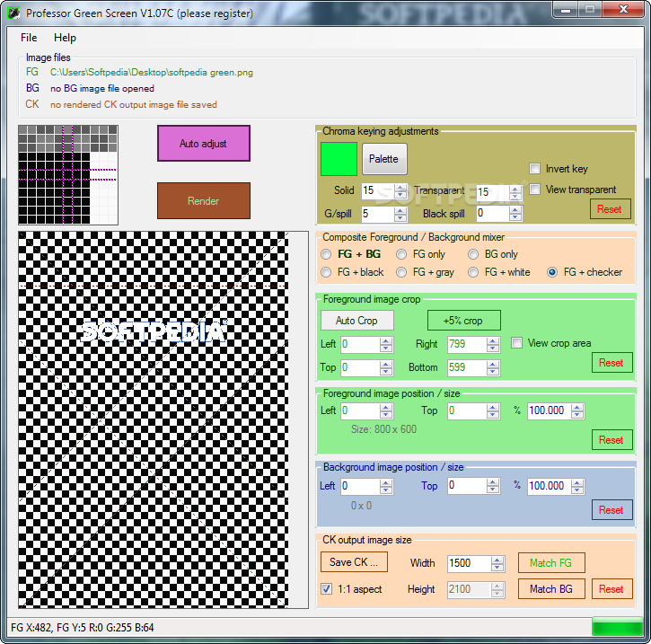
Task: Click the Match BG button
Action: tap(551, 589)
